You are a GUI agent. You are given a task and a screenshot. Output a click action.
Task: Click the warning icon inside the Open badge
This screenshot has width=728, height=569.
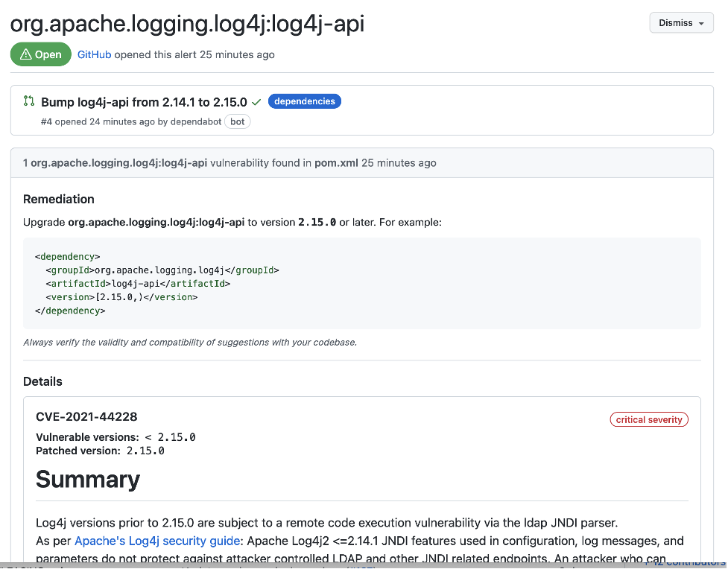25,54
